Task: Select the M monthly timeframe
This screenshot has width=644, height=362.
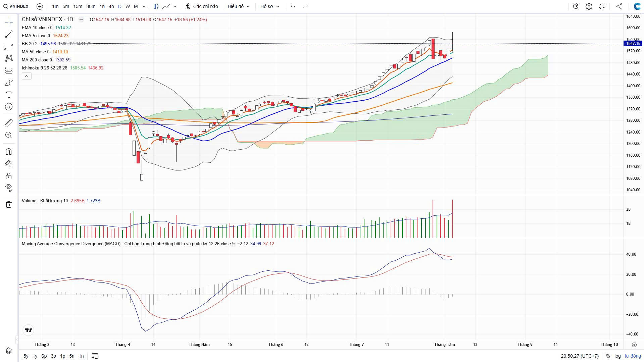Action: (x=136, y=6)
